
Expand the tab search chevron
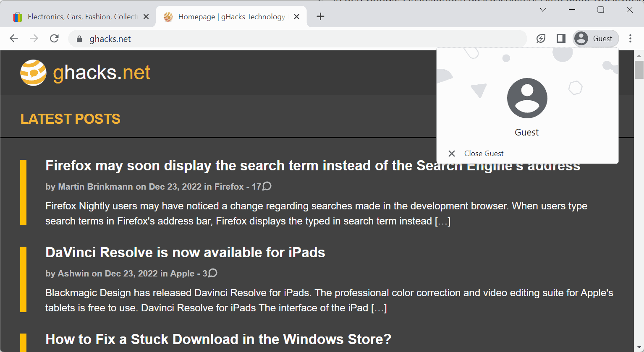543,10
